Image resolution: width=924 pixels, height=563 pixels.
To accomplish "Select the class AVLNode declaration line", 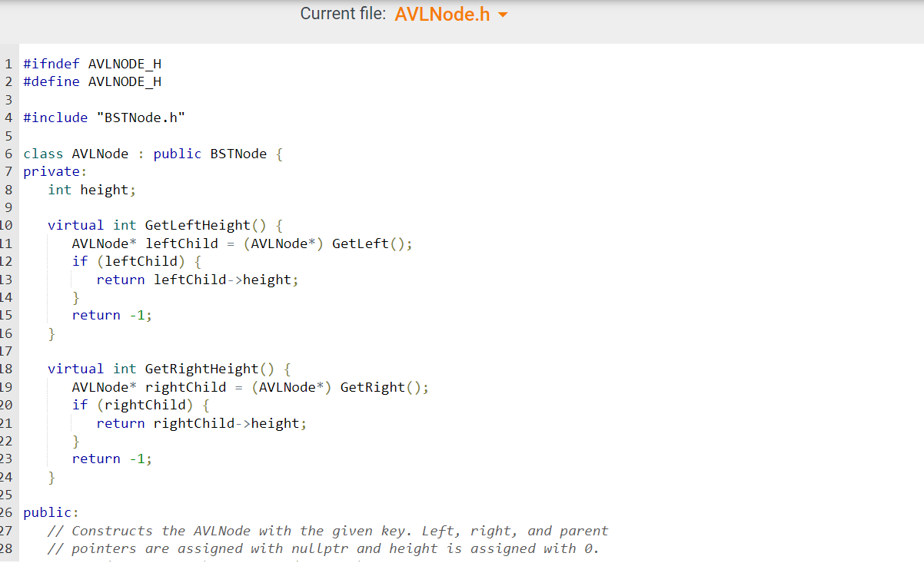I will click(151, 153).
